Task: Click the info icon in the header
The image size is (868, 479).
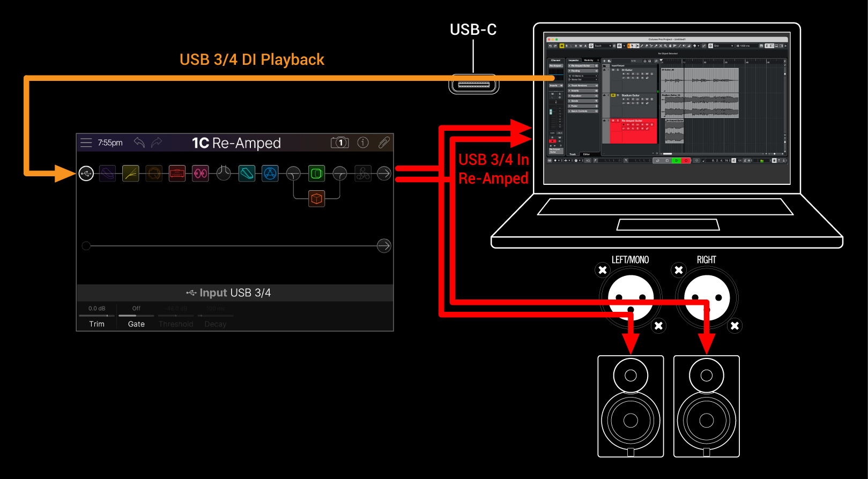Action: 363,143
